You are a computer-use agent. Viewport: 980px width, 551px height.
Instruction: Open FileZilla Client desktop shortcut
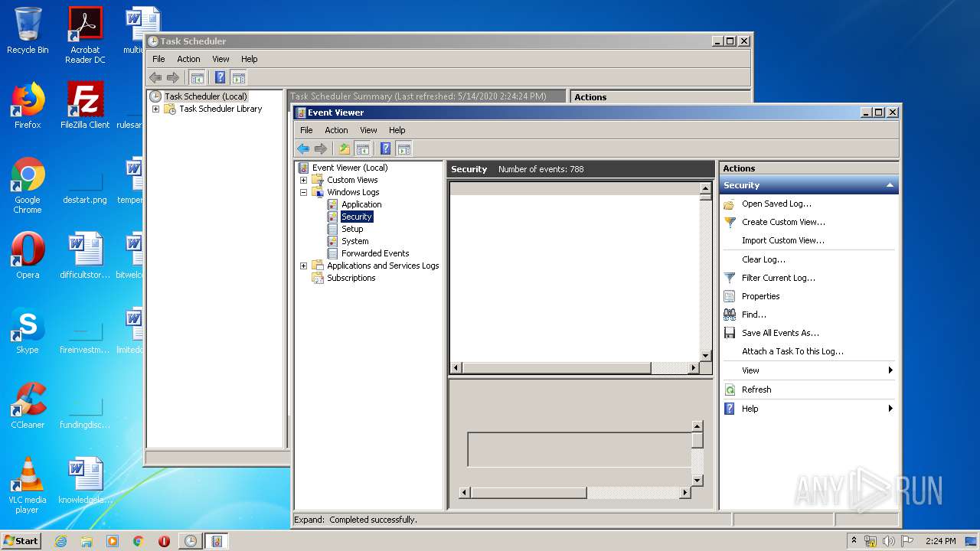[85, 106]
